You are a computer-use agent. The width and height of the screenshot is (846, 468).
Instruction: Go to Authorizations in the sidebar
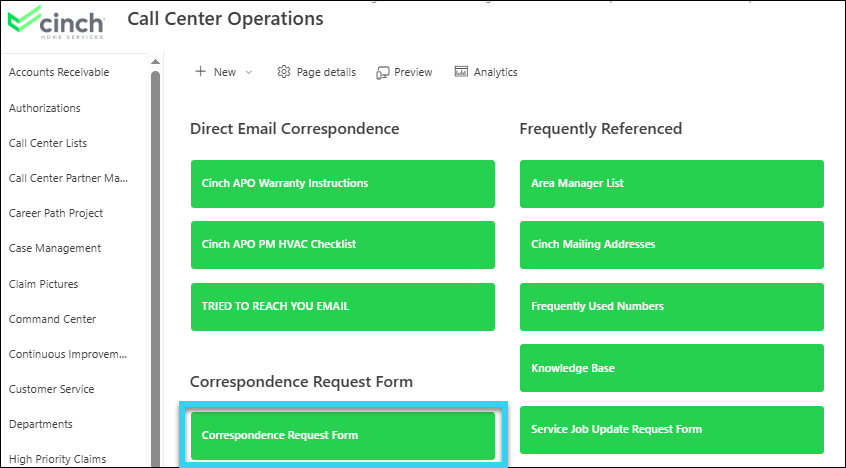[x=45, y=108]
